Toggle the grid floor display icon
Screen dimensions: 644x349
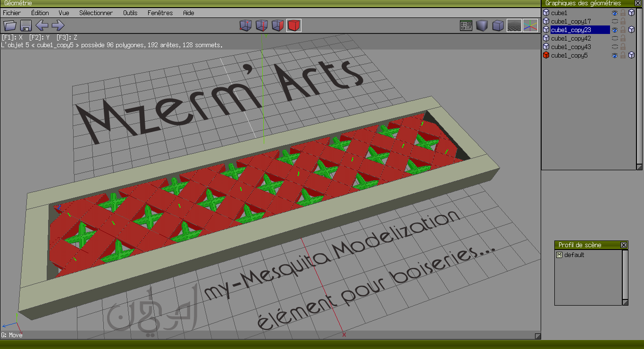[514, 25]
